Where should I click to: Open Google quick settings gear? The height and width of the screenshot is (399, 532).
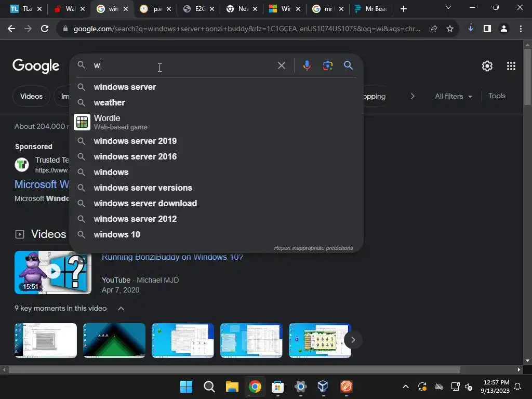click(x=487, y=66)
